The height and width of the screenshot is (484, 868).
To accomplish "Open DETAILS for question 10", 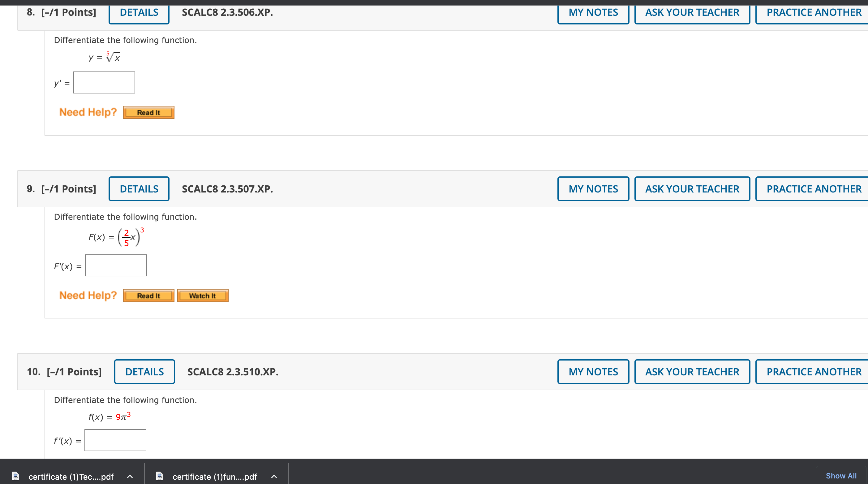I will [144, 371].
